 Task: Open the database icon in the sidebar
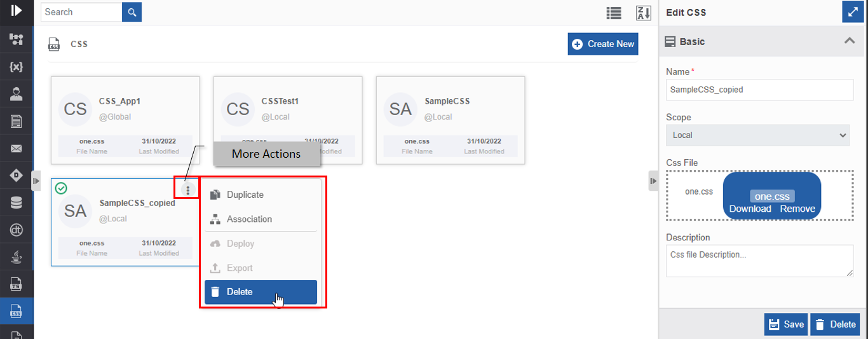[17, 203]
